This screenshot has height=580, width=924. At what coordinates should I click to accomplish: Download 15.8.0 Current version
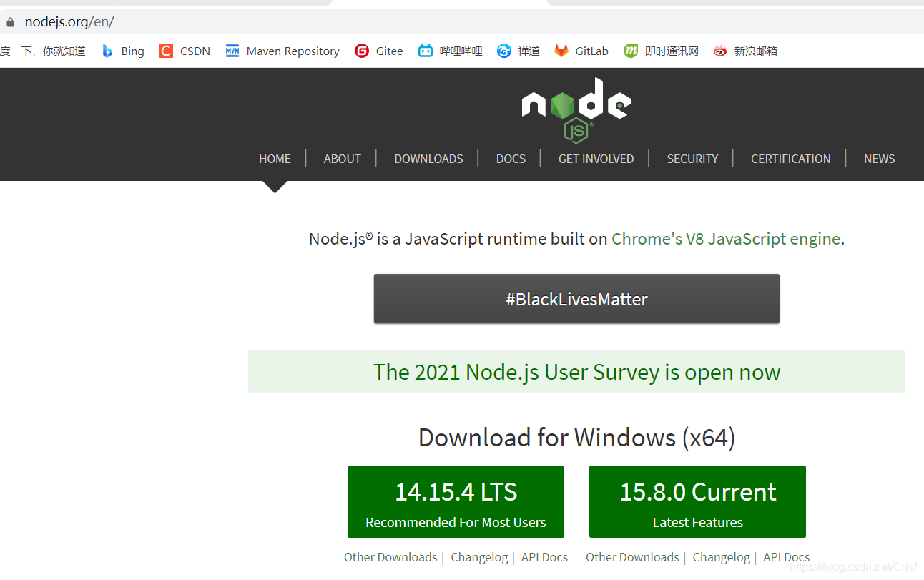697,501
